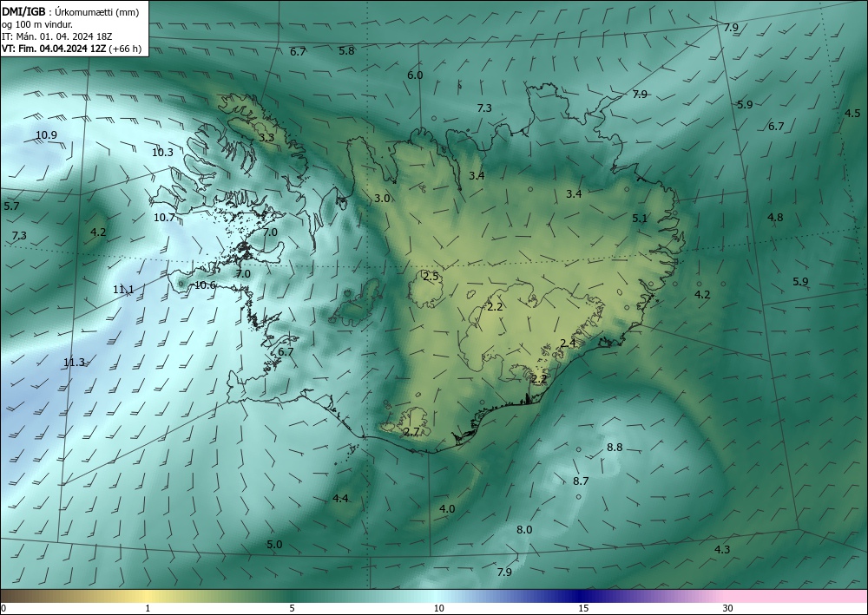Click the 8.7 value label
Screen dimensions: 868x615
coord(581,481)
